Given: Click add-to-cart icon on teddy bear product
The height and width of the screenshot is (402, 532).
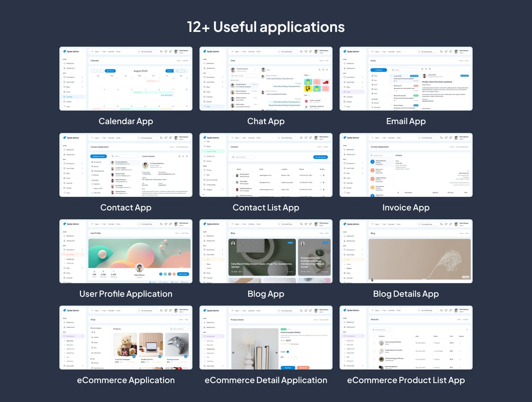Looking at the screenshot, I should point(134,356).
